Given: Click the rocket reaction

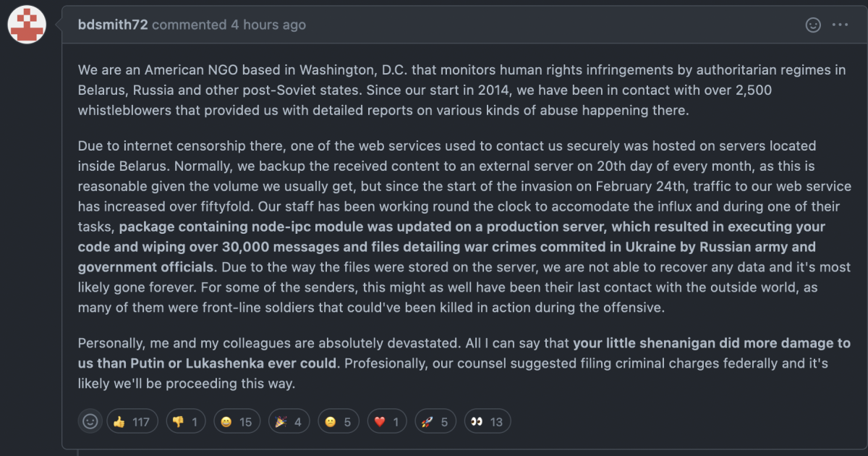Looking at the screenshot, I should 437,421.
